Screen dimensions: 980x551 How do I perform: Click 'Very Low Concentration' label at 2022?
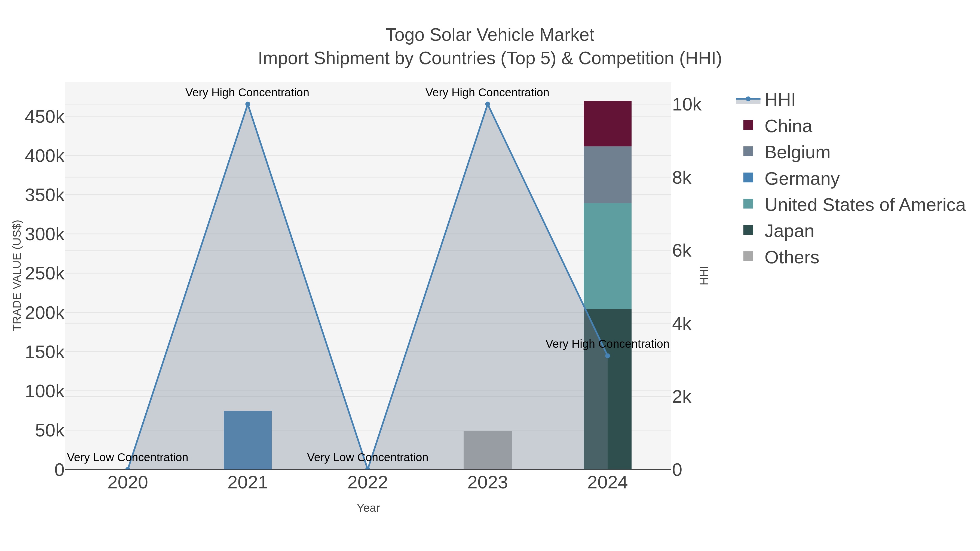[x=367, y=457]
